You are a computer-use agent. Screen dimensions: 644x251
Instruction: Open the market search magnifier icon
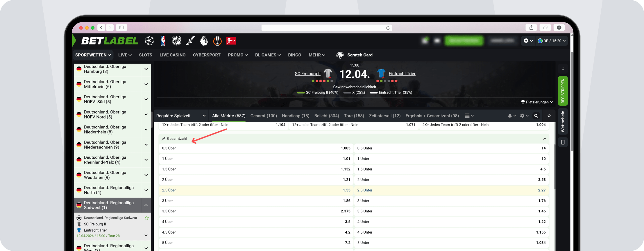click(536, 116)
